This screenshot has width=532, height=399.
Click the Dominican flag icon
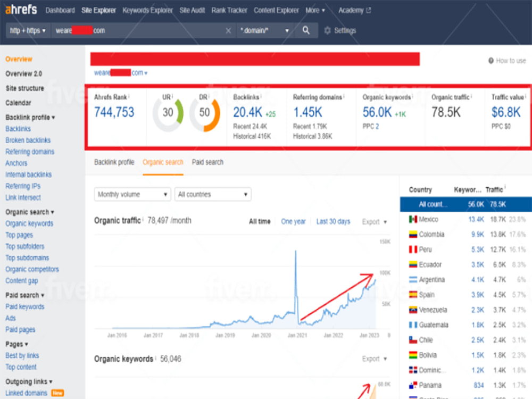tap(413, 370)
